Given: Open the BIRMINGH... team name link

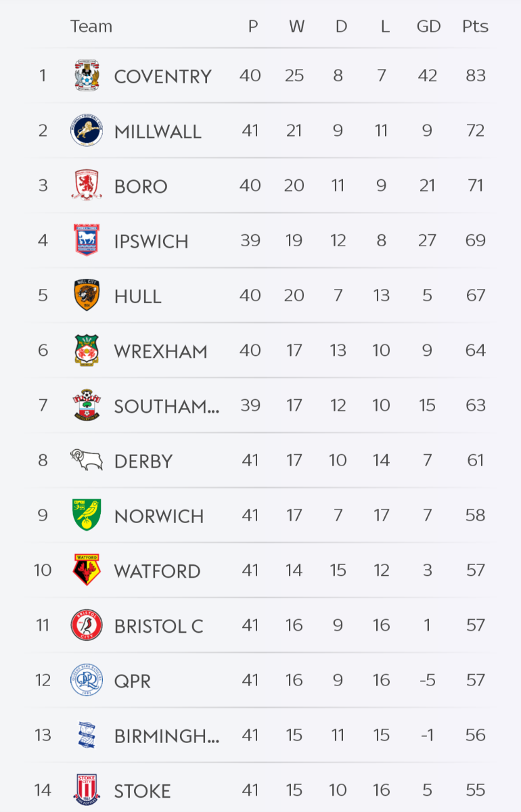Looking at the screenshot, I should (166, 736).
